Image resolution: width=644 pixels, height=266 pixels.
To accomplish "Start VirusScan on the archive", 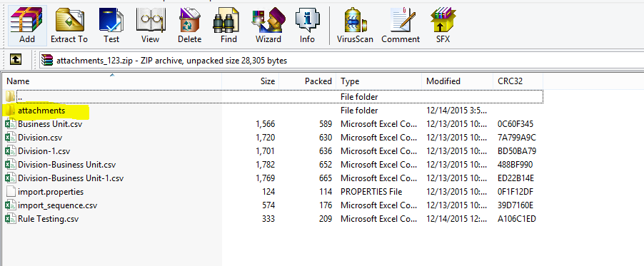I will pos(355,26).
